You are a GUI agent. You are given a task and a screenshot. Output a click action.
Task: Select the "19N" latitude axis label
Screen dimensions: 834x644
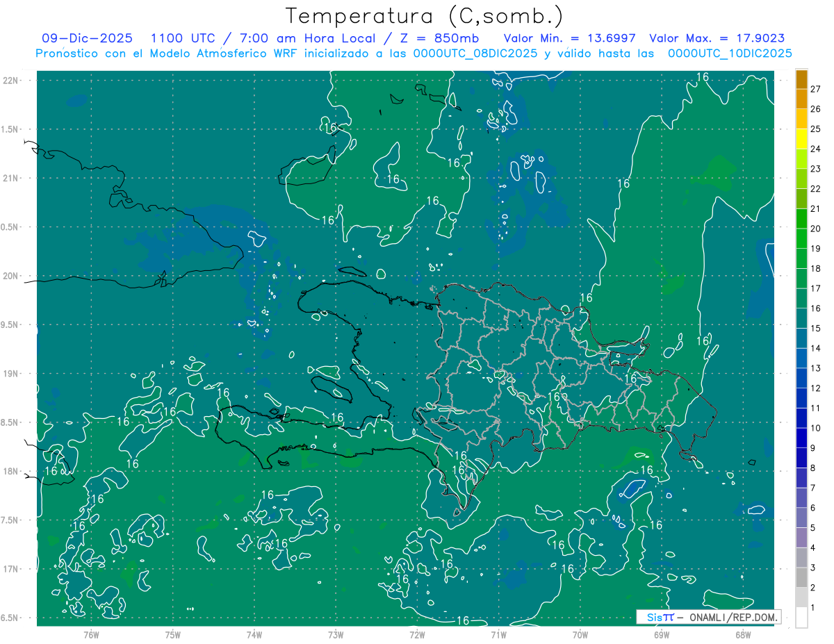point(12,373)
